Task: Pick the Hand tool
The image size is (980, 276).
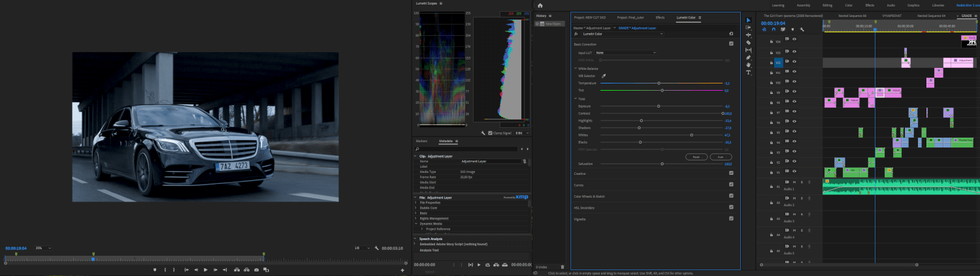Action: (x=749, y=65)
